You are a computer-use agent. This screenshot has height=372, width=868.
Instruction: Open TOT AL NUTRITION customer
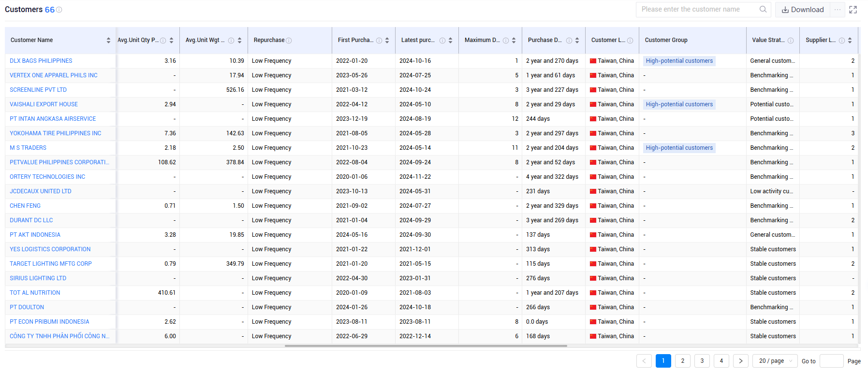pos(35,293)
